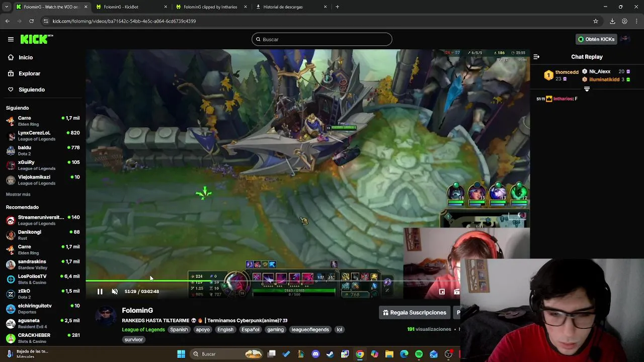Open sandraskins Stardew Valley channel
644x362 pixels.
(x=43, y=264)
